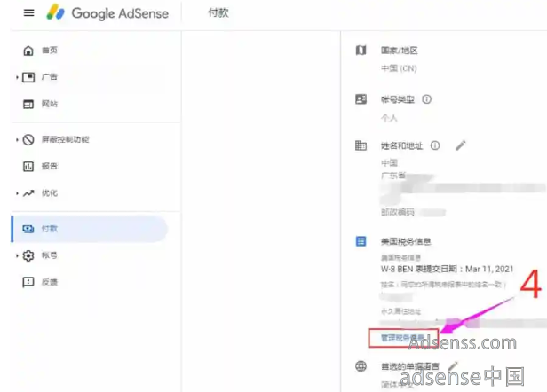Open the hamburger main menu
Image resolution: width=547 pixels, height=392 pixels.
pyautogui.click(x=28, y=13)
